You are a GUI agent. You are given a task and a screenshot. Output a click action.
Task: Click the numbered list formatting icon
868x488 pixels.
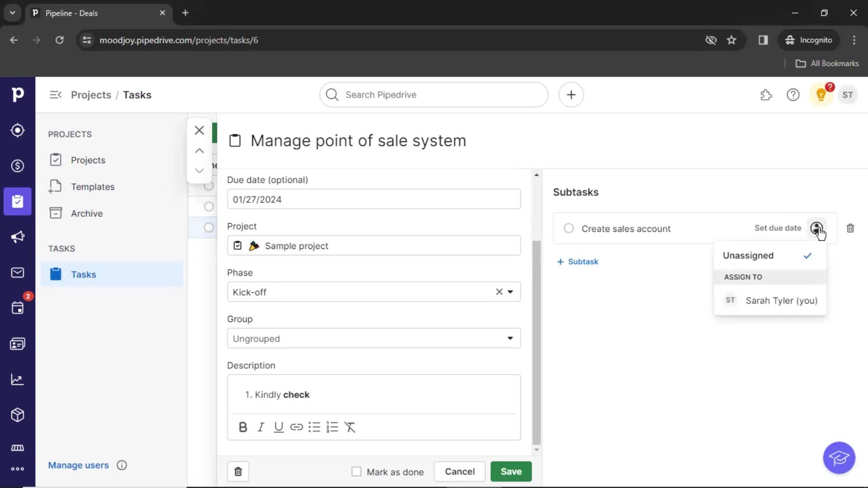point(333,427)
